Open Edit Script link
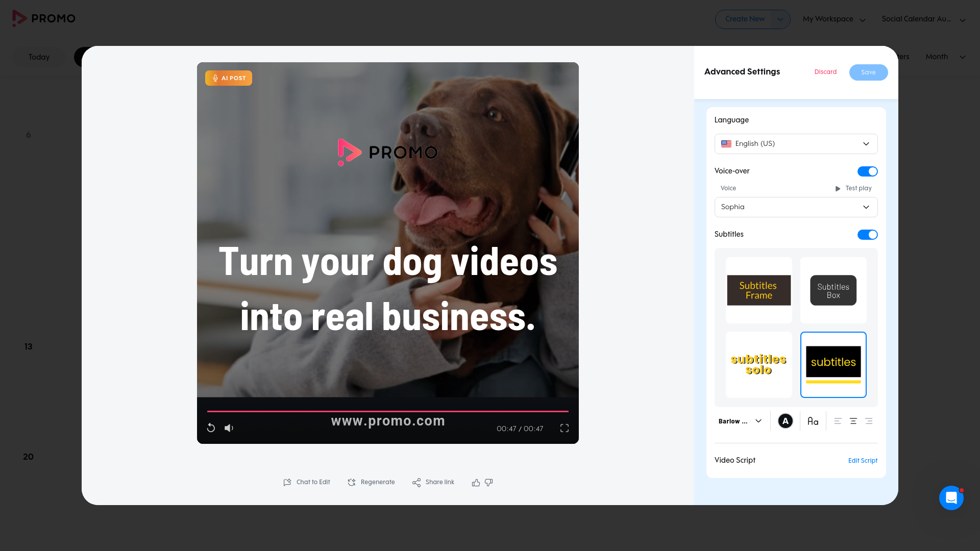This screenshot has width=980, height=551. [863, 461]
